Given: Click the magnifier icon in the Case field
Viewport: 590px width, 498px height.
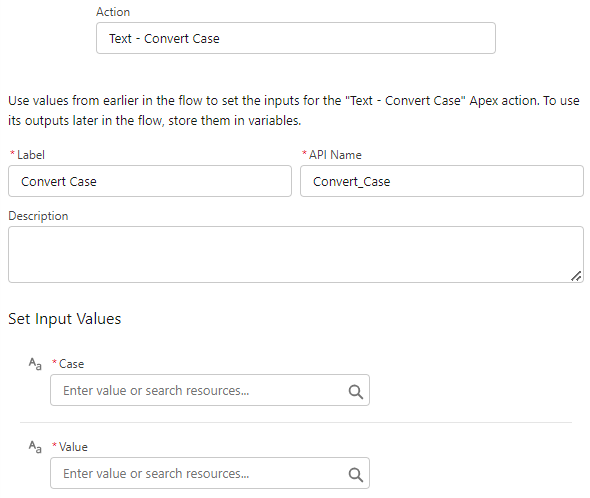Looking at the screenshot, I should click(x=356, y=392).
